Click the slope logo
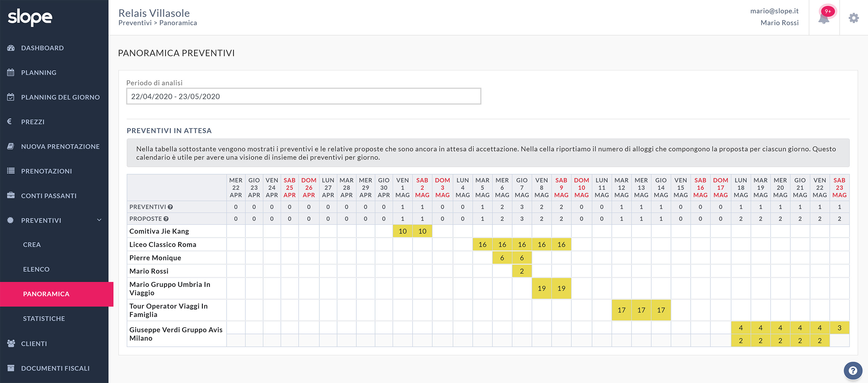868x383 pixels. [30, 17]
